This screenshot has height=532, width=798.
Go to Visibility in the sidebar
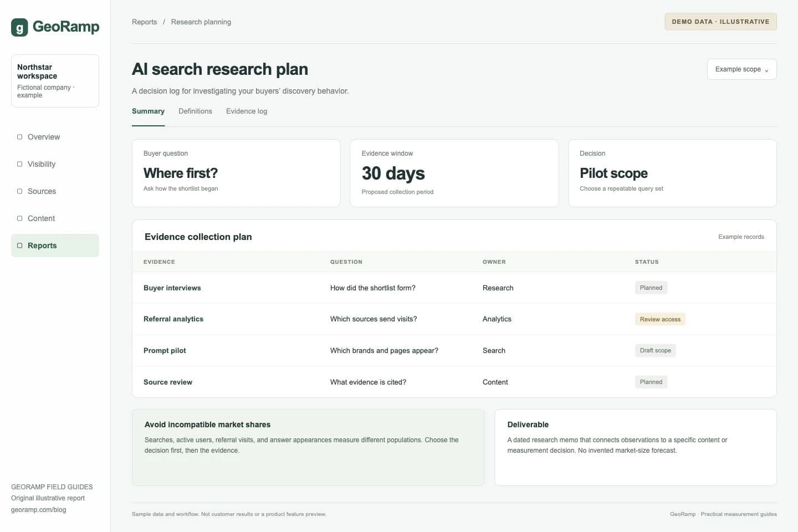tap(55, 164)
